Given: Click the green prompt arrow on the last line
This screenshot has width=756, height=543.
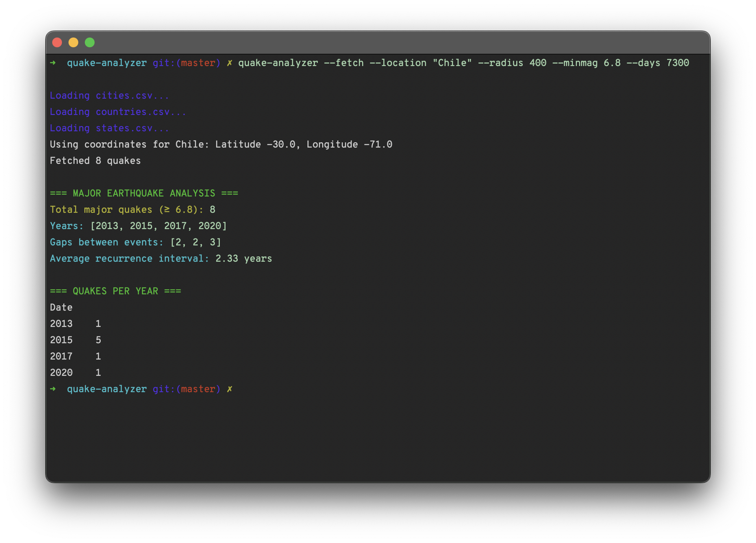Looking at the screenshot, I should tap(53, 389).
